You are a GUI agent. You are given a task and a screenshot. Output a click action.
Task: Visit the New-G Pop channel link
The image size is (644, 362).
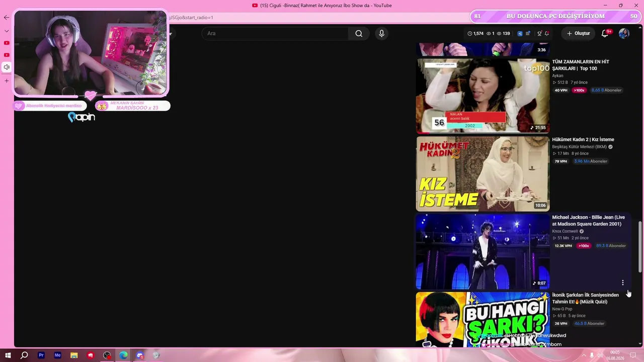[562, 309]
